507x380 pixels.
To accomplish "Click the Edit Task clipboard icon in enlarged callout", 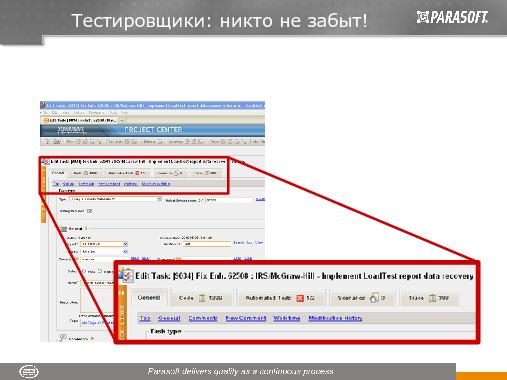I will tap(127, 275).
